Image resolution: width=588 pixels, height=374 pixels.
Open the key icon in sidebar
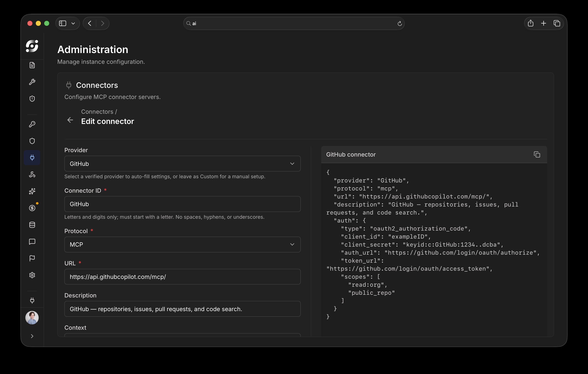point(32,124)
